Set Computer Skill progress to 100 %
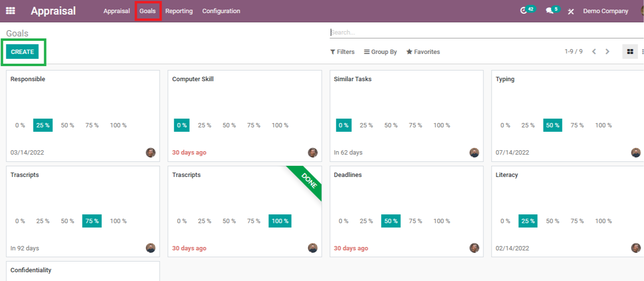Screen dimensions: 644x281 [280, 125]
